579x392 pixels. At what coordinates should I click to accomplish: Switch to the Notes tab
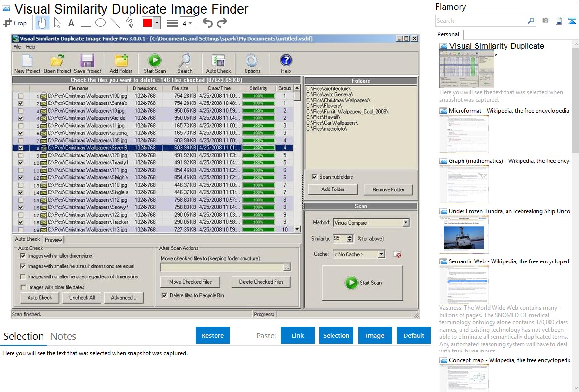pyautogui.click(x=63, y=336)
